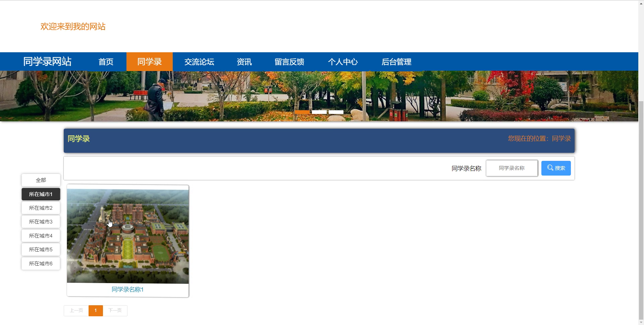The image size is (644, 325).
Task: Select the 所在城市1 filter
Action: tap(41, 194)
